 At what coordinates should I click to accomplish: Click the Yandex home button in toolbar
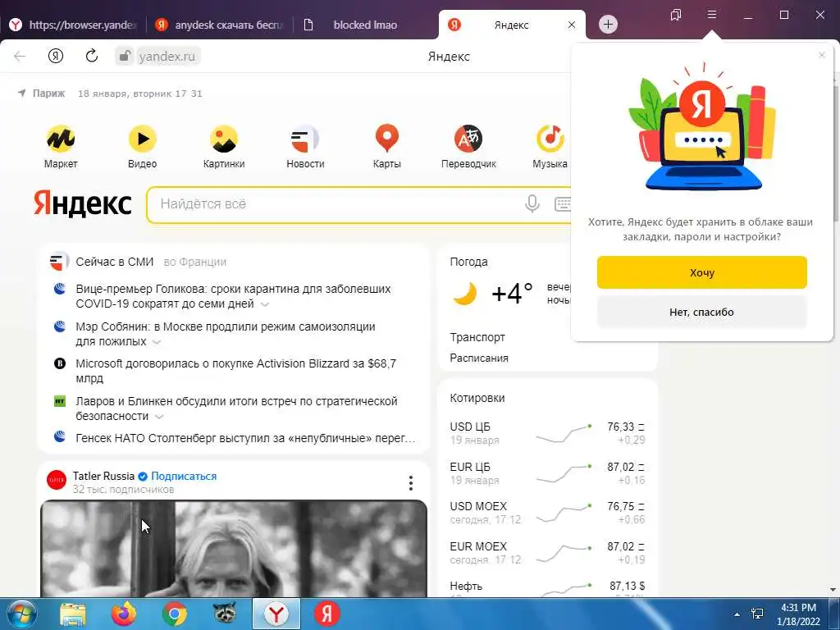[x=56, y=57]
